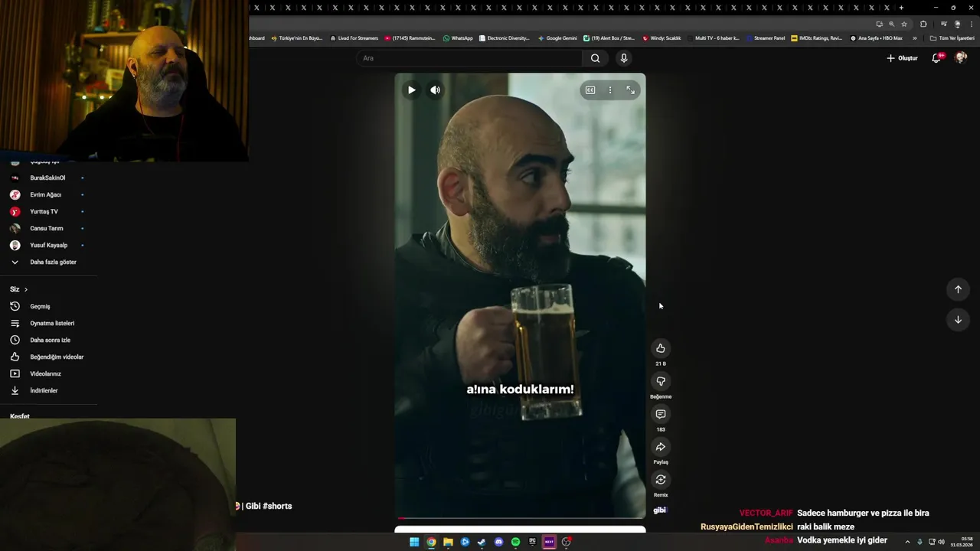
Task: Bookmark this page with star icon
Action: coord(904,24)
